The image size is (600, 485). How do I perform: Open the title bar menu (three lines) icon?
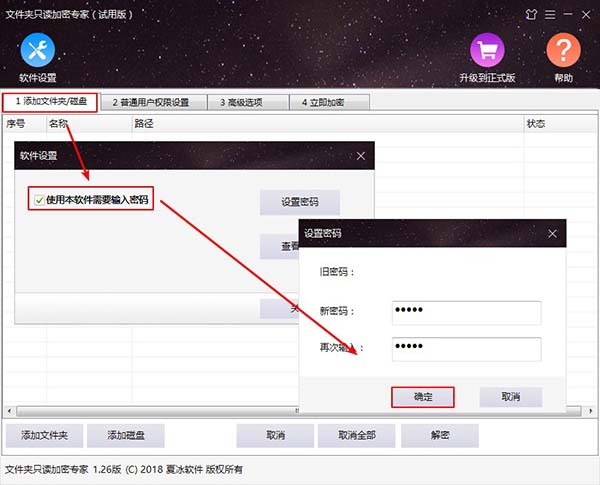(x=550, y=15)
